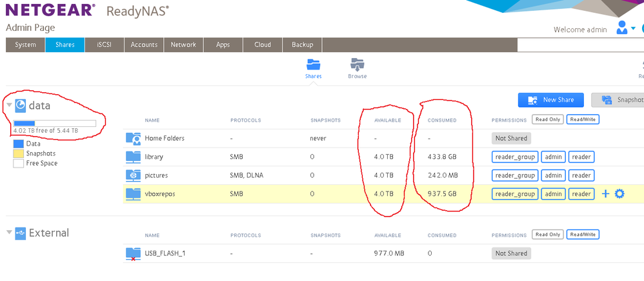Click reader_group permission on library share
644x281 pixels.
pos(514,157)
